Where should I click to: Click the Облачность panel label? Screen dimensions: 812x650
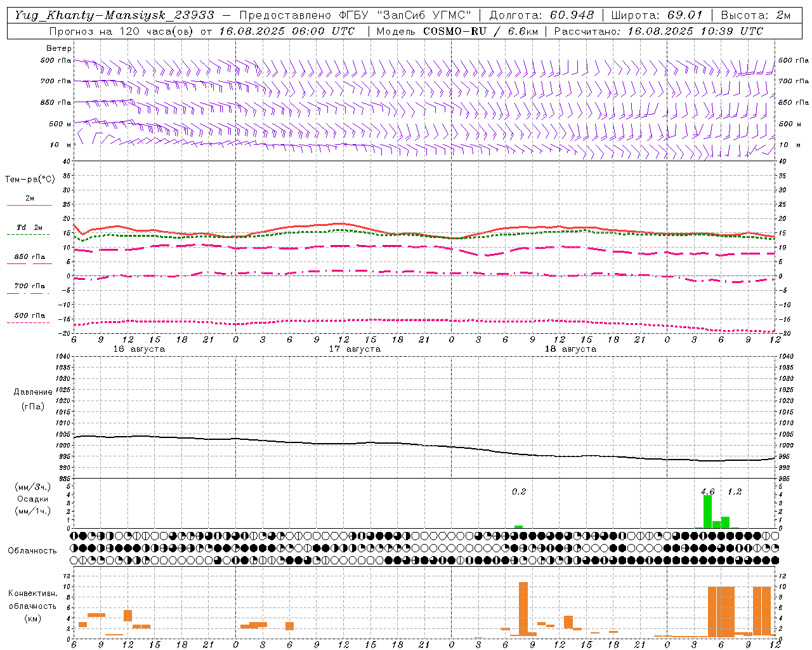tap(32, 550)
